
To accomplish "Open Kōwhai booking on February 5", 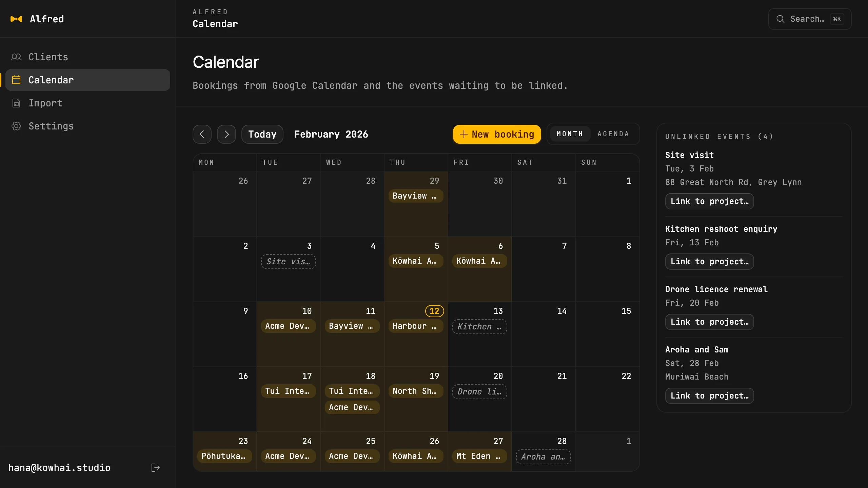I will (416, 261).
